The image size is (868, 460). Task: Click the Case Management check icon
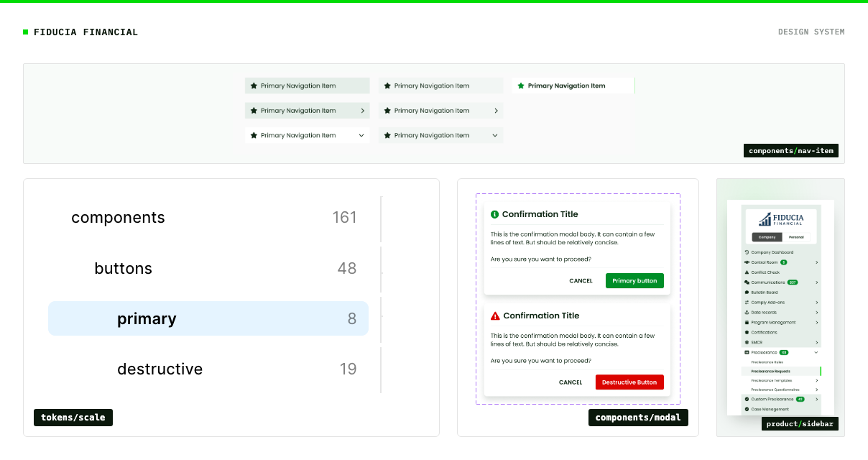click(747, 409)
